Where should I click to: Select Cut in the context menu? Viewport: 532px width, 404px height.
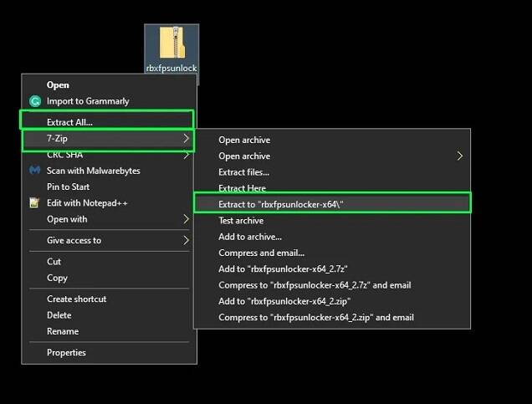pos(109,262)
